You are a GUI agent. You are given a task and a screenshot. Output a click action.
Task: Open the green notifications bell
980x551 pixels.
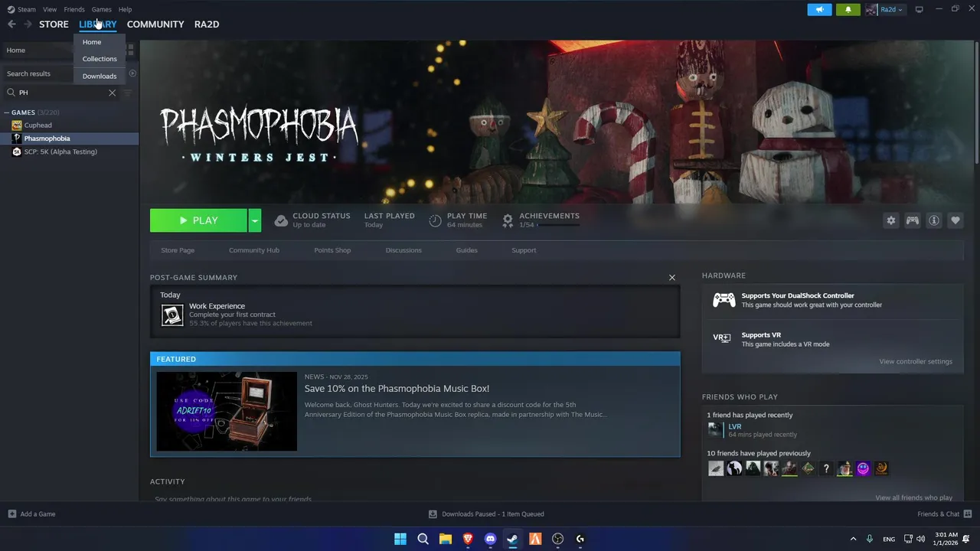pyautogui.click(x=848, y=9)
